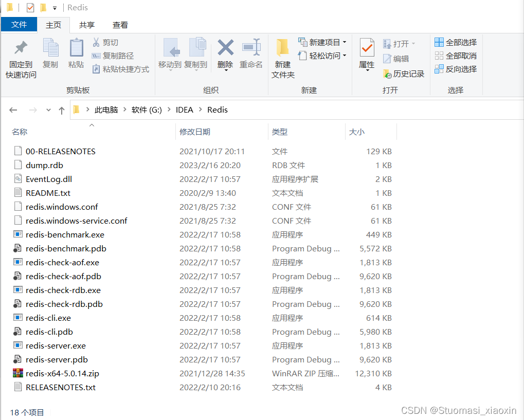Click the EventLog.dll file icon
Viewport: 524px width, 420px height.
(x=18, y=179)
